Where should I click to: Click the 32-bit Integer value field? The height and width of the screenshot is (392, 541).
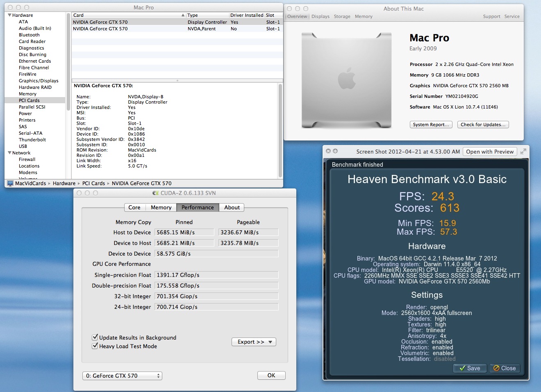tap(216, 296)
